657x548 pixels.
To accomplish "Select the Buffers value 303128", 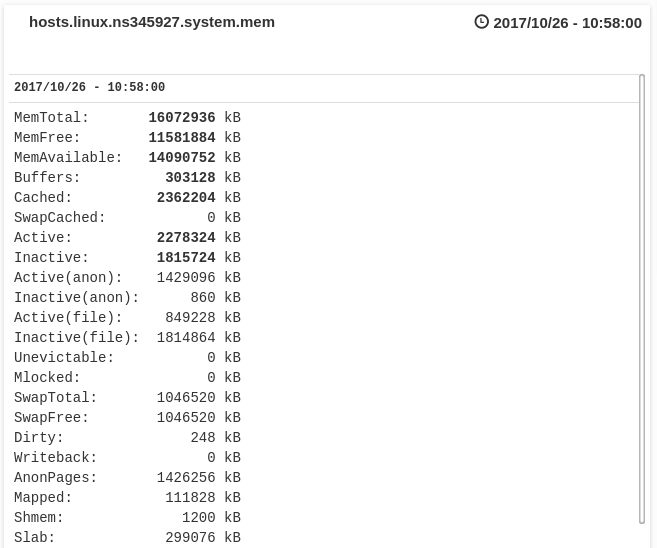I will click(190, 178).
